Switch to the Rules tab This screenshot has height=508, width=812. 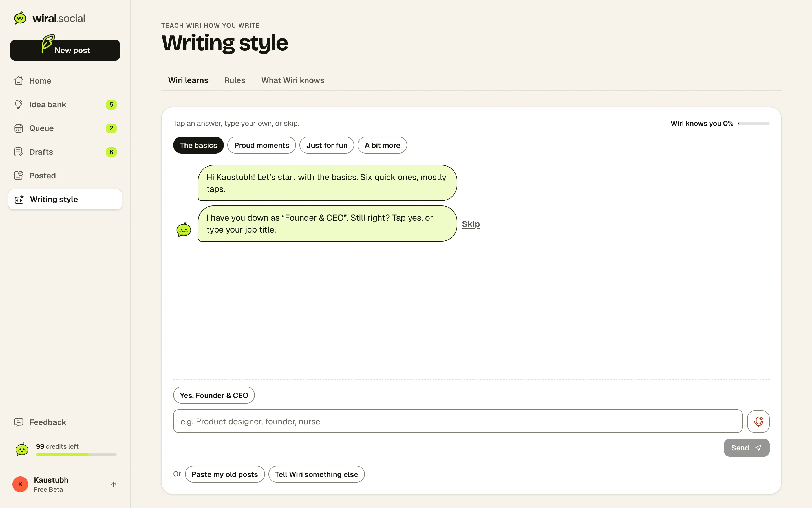235,80
